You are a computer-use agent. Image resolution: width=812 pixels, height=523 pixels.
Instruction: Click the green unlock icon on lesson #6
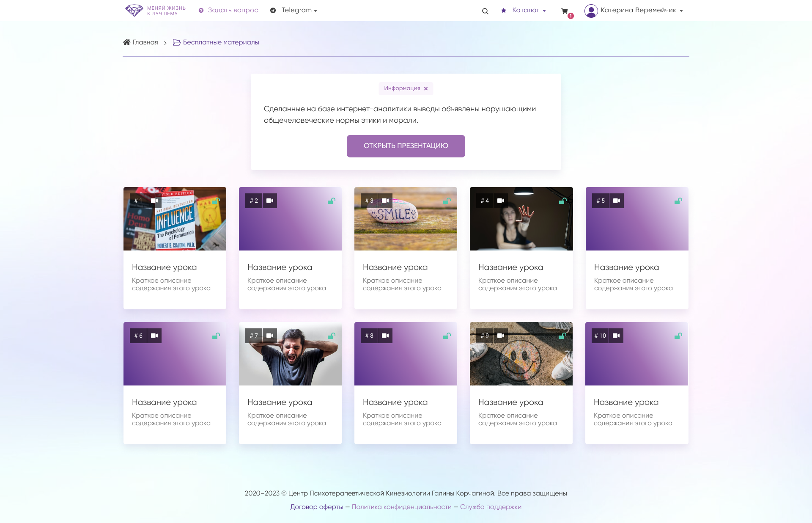[216, 336]
